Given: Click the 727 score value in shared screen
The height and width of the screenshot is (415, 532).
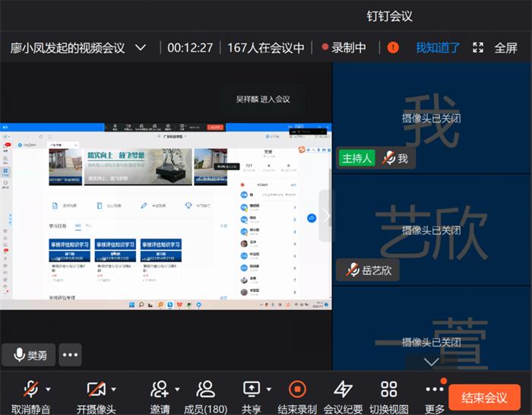Looking at the screenshot, I should (249, 166).
